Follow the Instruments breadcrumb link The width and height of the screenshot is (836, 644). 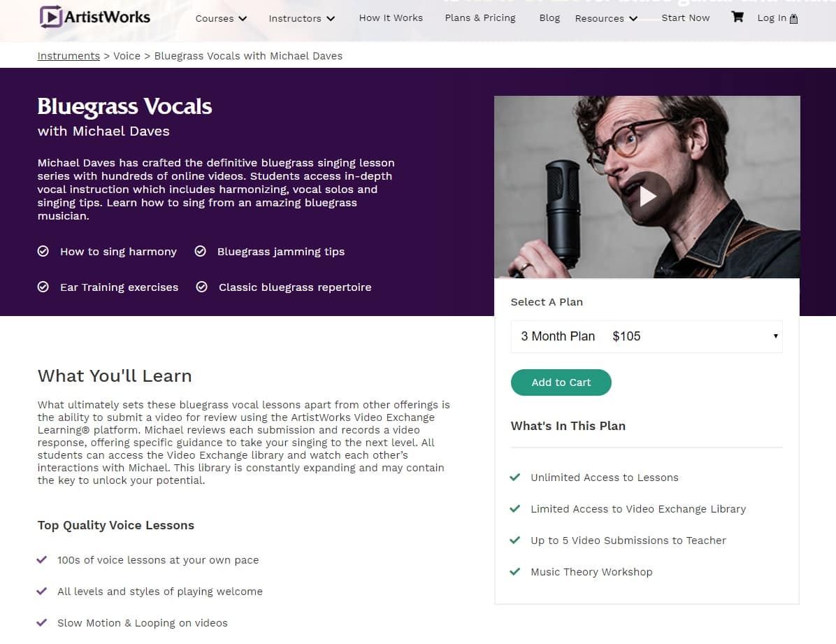pyautogui.click(x=69, y=56)
